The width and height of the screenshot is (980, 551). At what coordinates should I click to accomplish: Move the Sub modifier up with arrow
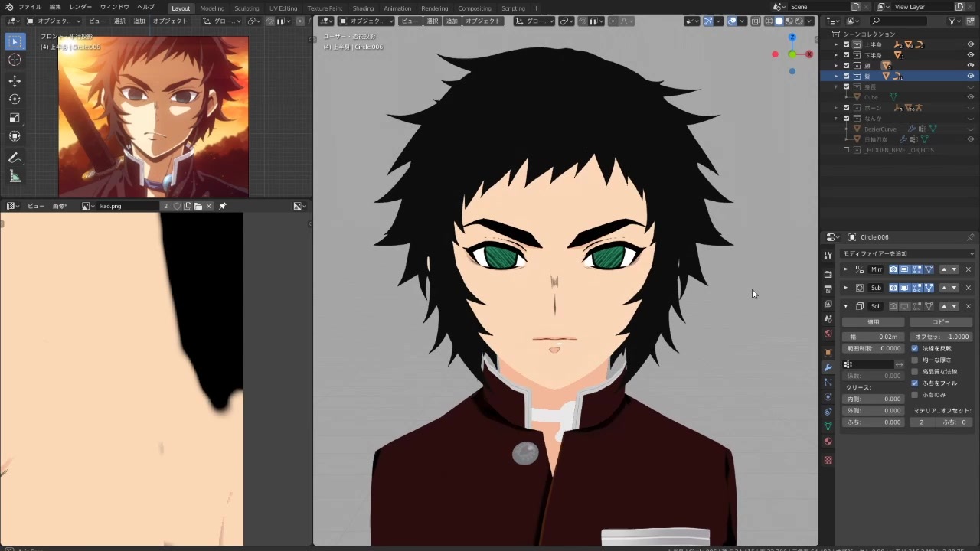pos(943,288)
